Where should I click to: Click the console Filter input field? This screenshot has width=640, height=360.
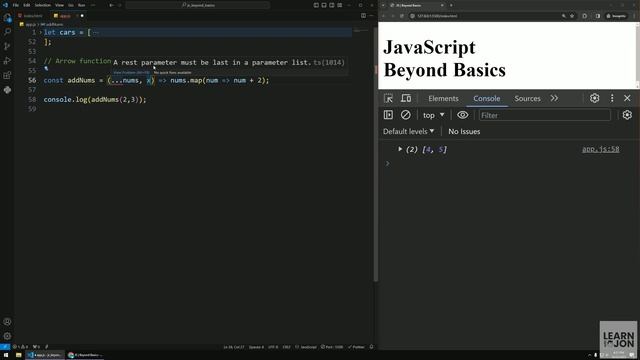click(544, 115)
